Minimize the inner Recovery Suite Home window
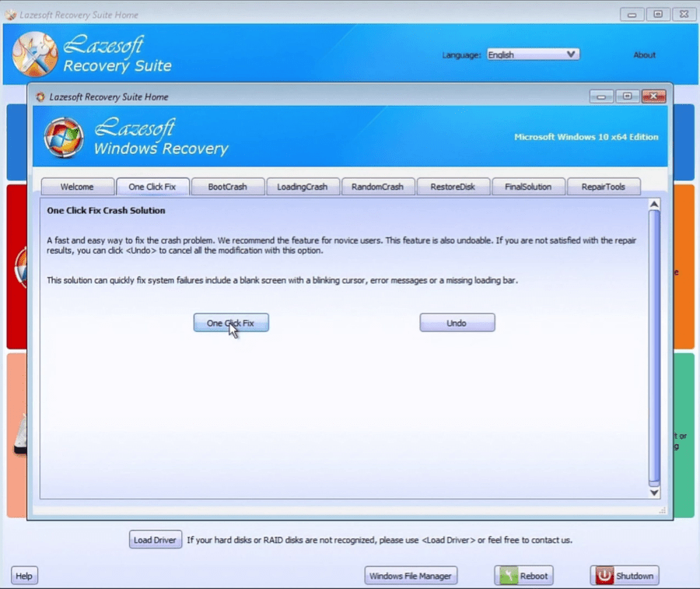The image size is (700, 589). 601,96
